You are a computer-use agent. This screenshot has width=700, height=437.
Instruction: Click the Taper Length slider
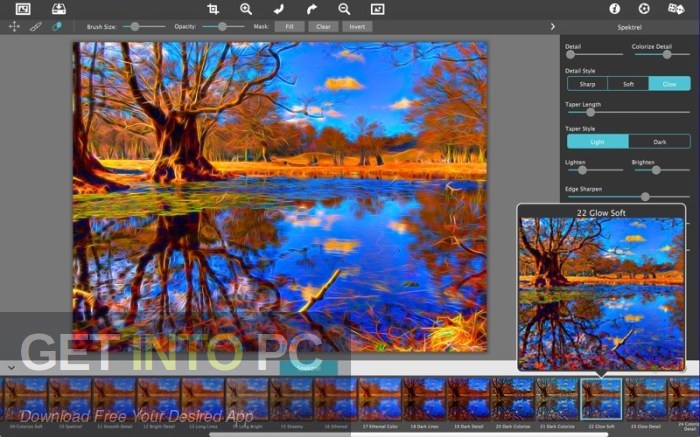(628, 112)
